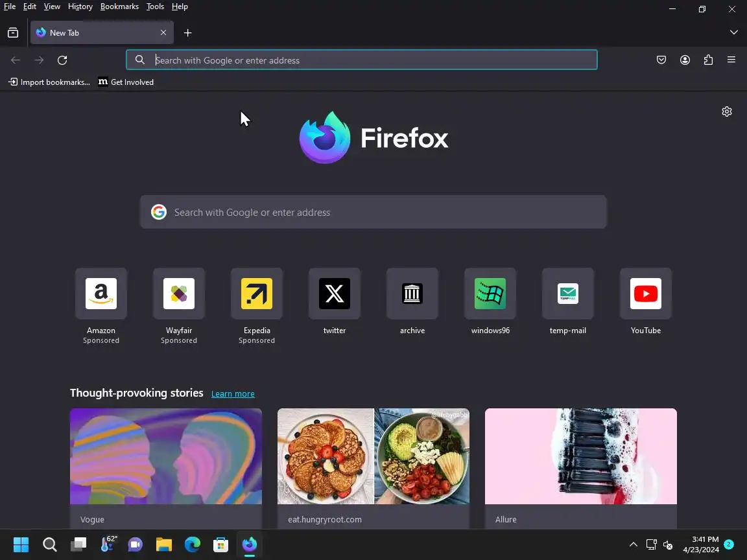Screen dimensions: 747x560
Task: Open the Vogue story thumbnail
Action: [x=166, y=456]
